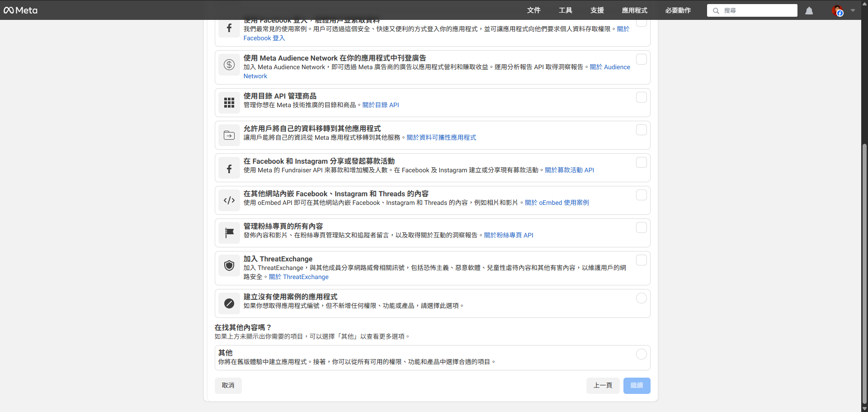
Task: Select the 加入 ThreatExchange option
Action: click(x=642, y=260)
